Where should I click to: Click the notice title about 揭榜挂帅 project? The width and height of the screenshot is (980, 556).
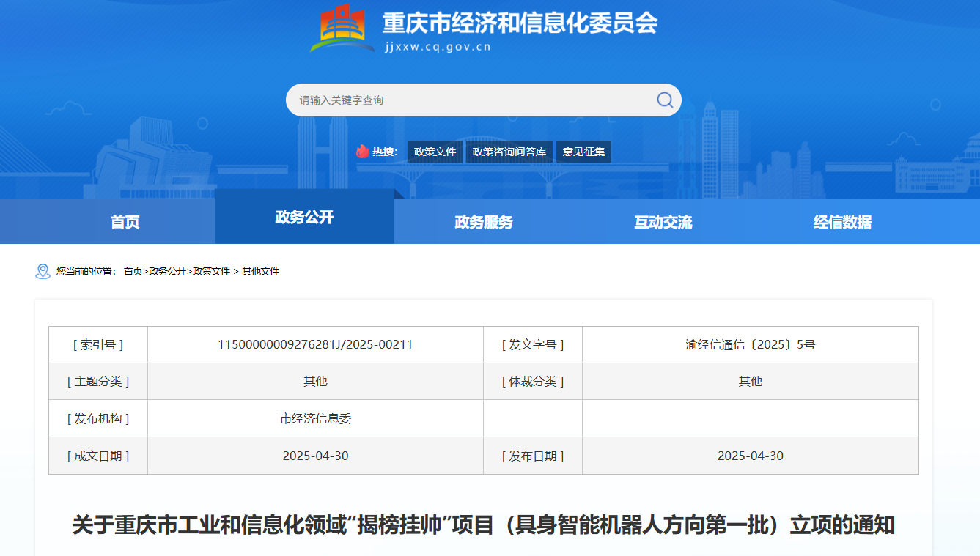click(484, 525)
